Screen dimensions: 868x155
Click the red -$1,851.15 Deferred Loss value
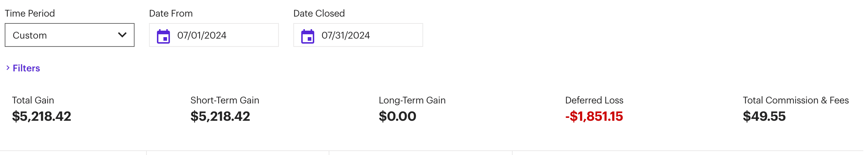point(594,116)
